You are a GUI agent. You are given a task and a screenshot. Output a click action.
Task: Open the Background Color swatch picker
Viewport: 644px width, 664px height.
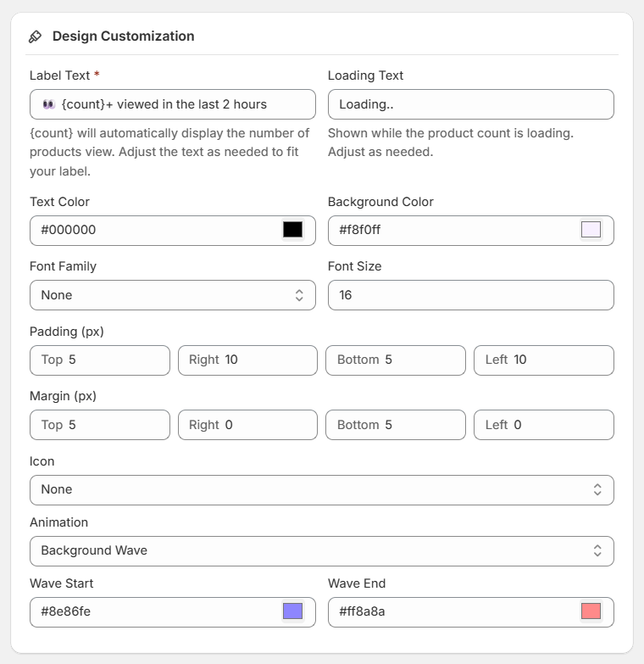coord(591,230)
